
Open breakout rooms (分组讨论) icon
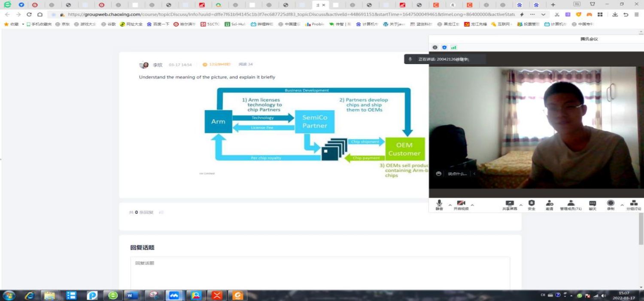pyautogui.click(x=633, y=204)
